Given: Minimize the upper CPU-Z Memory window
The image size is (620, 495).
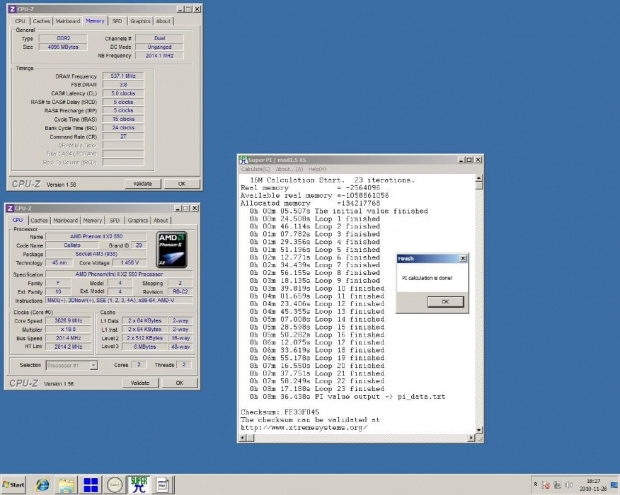Looking at the screenshot, I should click(180, 9).
